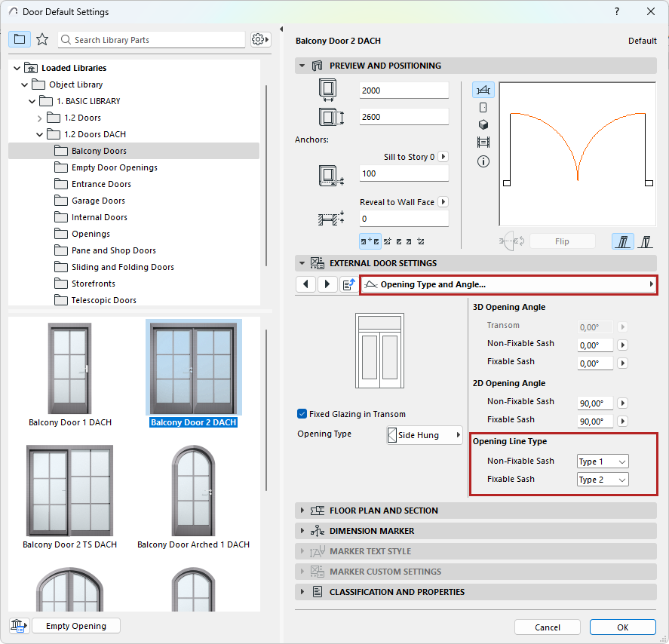Select the Telescopic Doors folder
The image size is (669, 644).
(x=103, y=300)
